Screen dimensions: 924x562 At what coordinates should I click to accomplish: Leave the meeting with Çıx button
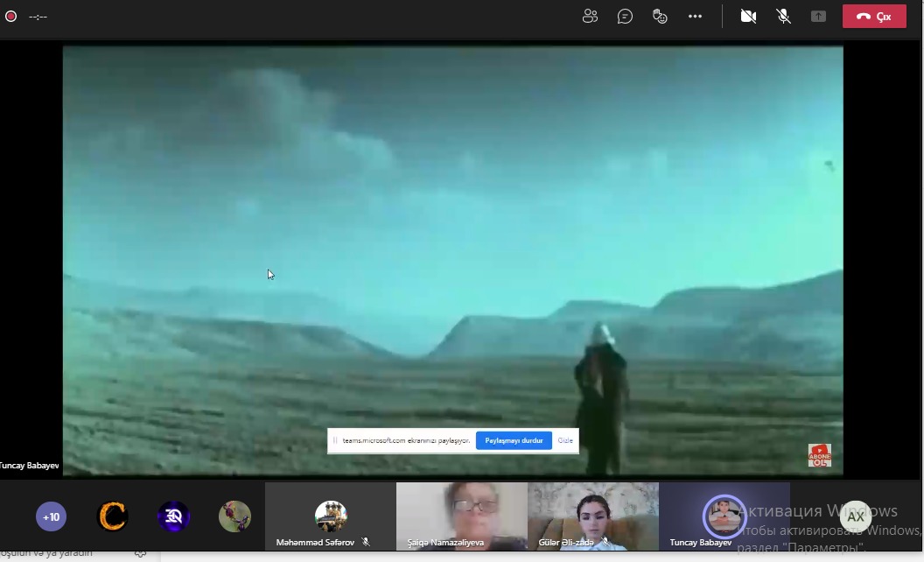coord(874,17)
